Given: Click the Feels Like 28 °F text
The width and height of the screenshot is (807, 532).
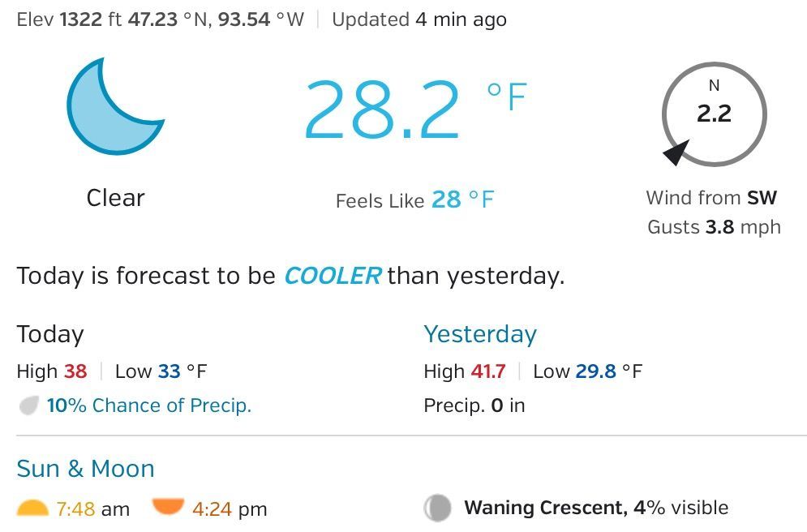Looking at the screenshot, I should tap(414, 199).
